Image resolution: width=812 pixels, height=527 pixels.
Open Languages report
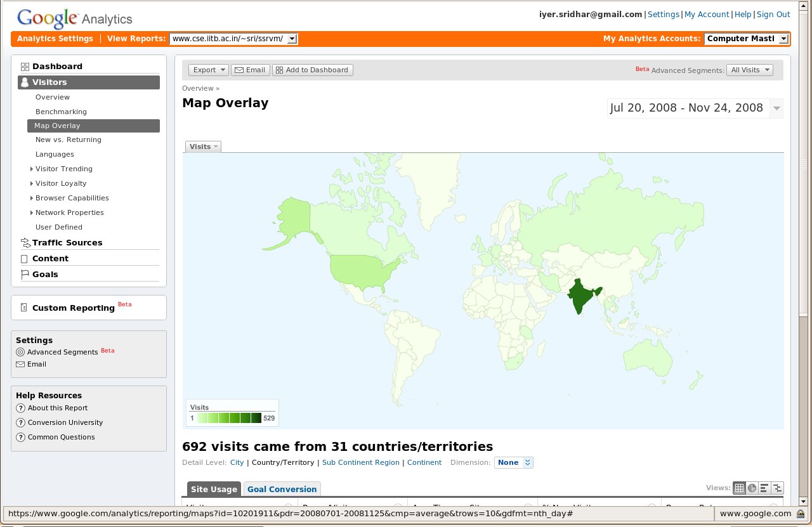coord(55,154)
